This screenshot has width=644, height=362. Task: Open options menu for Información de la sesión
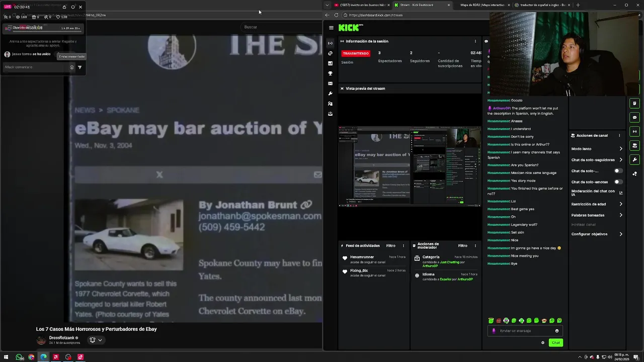(475, 41)
